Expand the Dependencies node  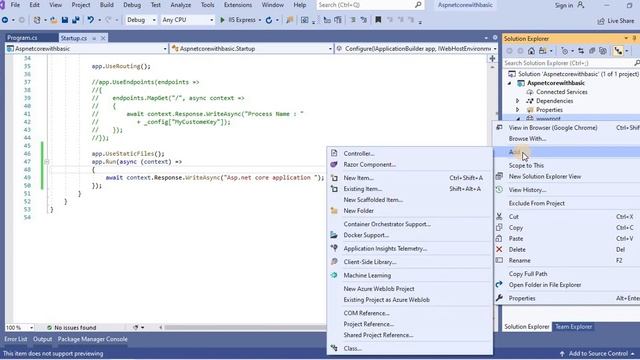point(518,101)
